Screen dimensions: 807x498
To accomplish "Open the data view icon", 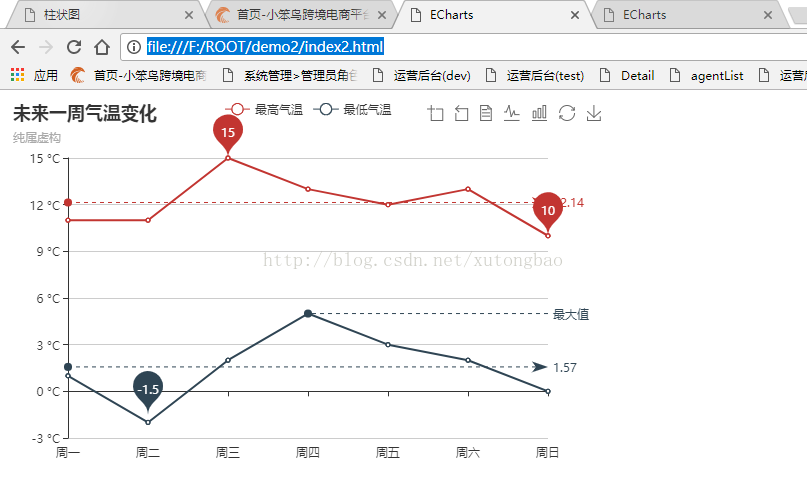I will [x=486, y=113].
